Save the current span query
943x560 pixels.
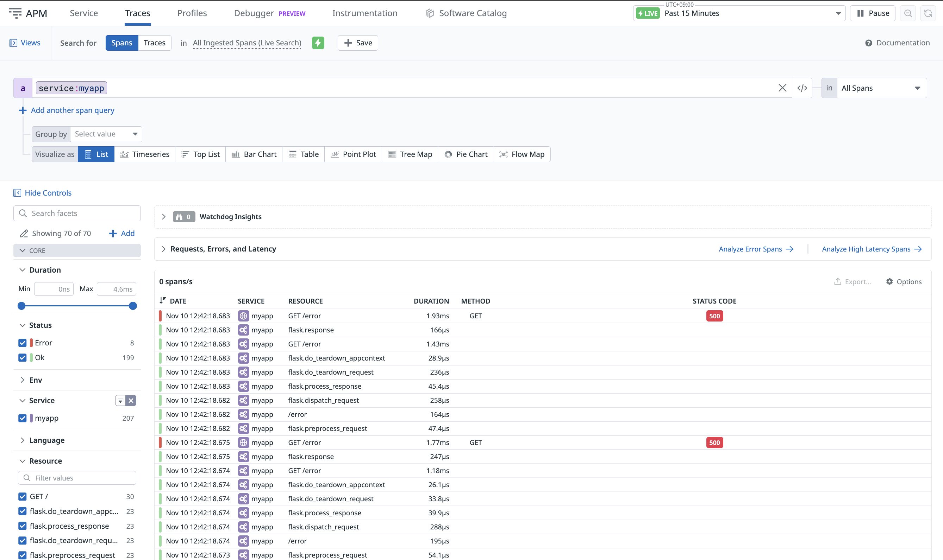tap(357, 43)
